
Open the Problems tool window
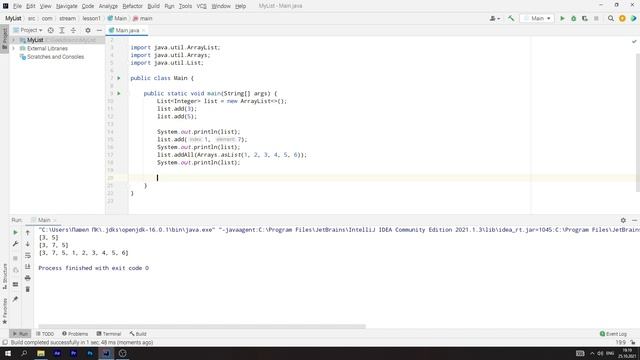[x=75, y=334]
